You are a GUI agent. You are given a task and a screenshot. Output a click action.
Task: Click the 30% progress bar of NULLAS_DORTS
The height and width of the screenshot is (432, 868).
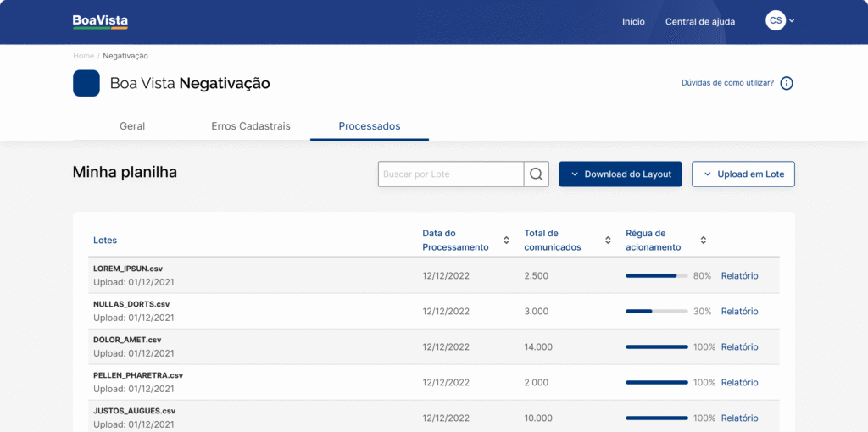pos(656,312)
